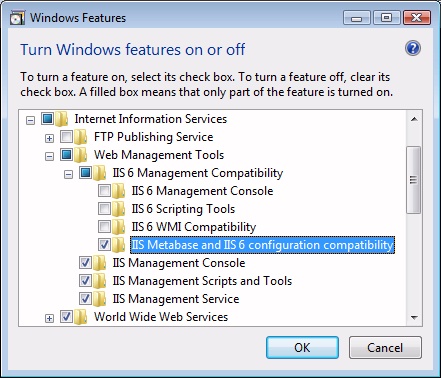
Task: Click the scrollbar down arrow
Action: [414, 317]
